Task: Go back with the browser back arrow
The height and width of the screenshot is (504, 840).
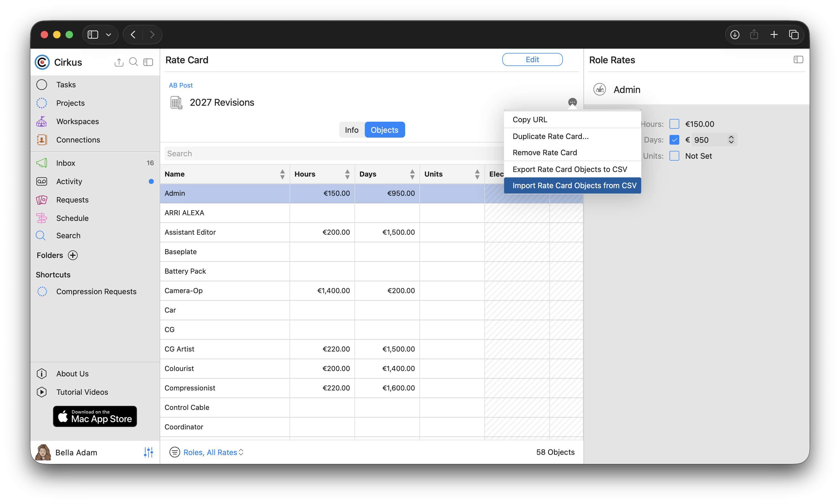Action: pos(133,35)
